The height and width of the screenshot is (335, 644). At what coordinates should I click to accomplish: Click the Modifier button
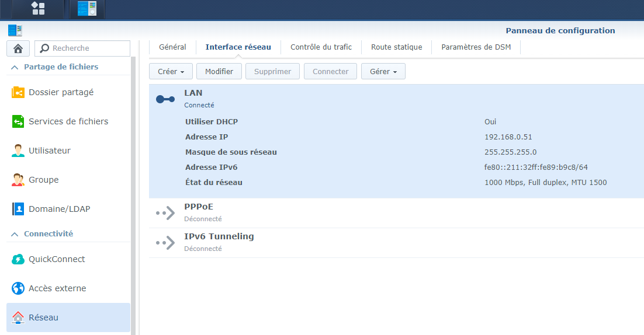point(219,71)
